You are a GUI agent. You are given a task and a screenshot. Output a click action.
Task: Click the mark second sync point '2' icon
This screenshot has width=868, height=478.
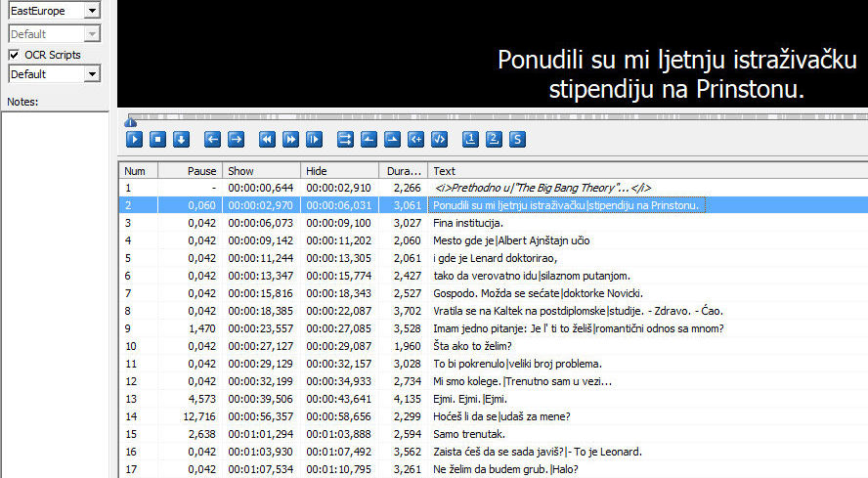(x=494, y=139)
